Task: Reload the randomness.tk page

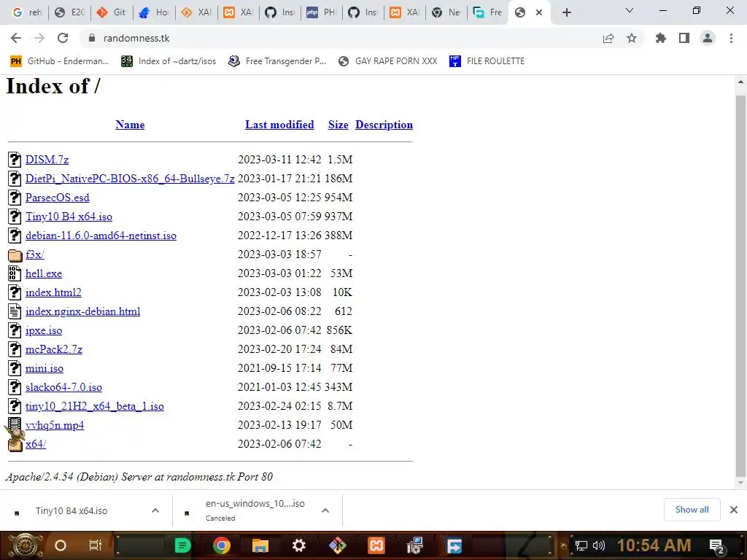Action: (x=63, y=38)
